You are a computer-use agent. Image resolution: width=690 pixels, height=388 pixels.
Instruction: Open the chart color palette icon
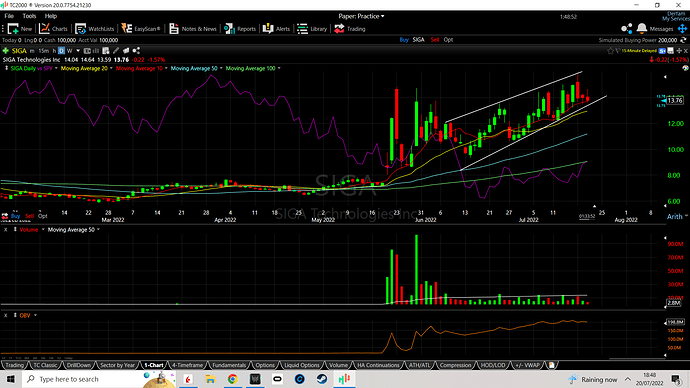click(685, 68)
